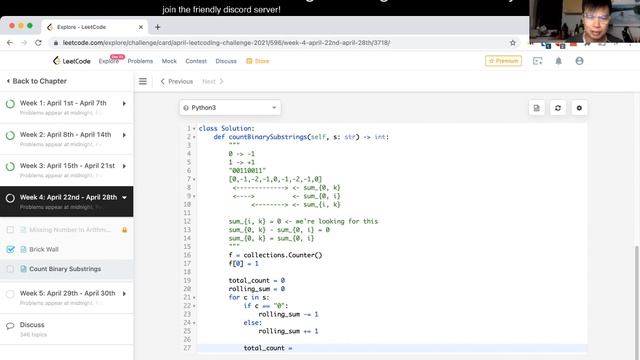Screen dimensions: 640x360
Task: Fold the if block at line 22
Action: (x=194, y=306)
